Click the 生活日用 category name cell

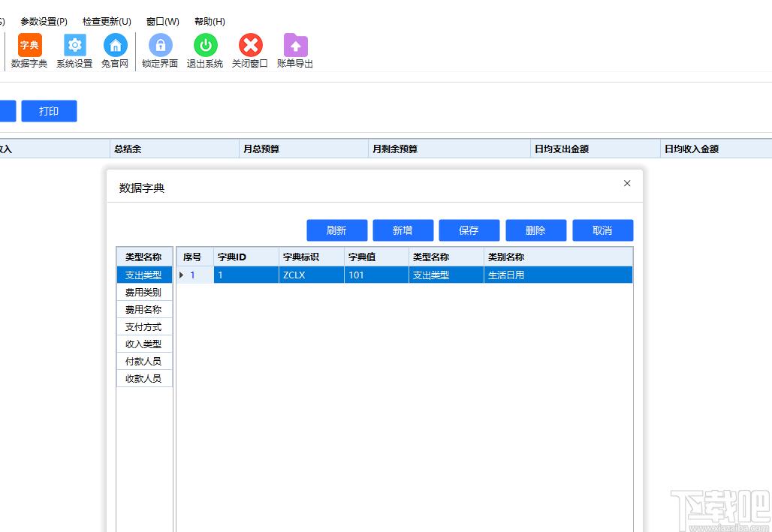(558, 275)
